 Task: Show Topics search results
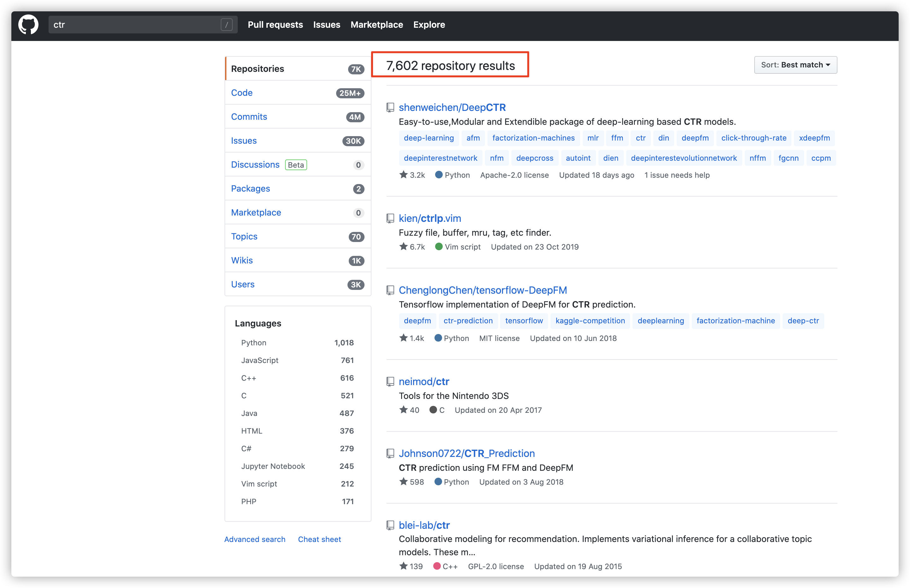[x=298, y=236]
